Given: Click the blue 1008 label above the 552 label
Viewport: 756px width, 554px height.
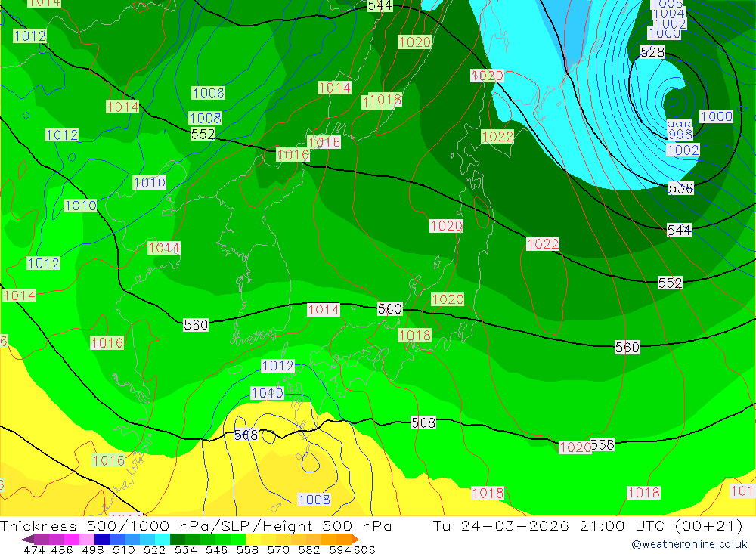Looking at the screenshot, I should click(206, 118).
